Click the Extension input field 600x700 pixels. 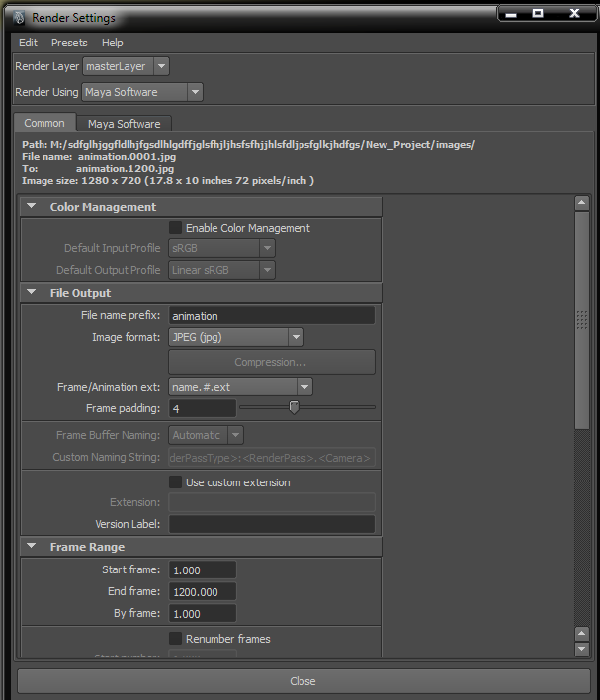tap(272, 502)
